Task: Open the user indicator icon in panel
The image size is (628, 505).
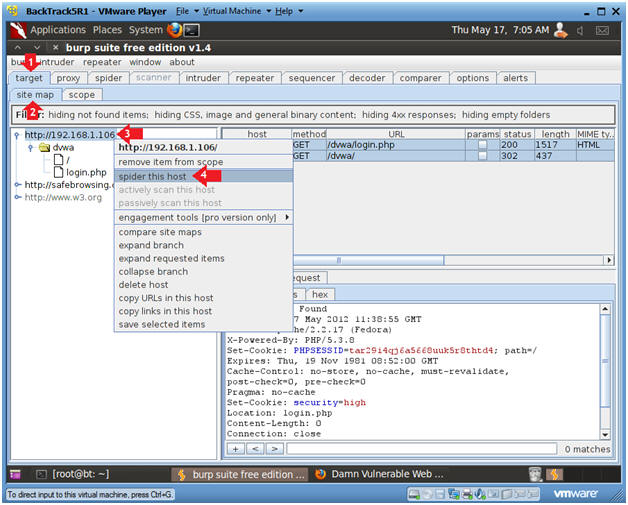Action: 561,30
